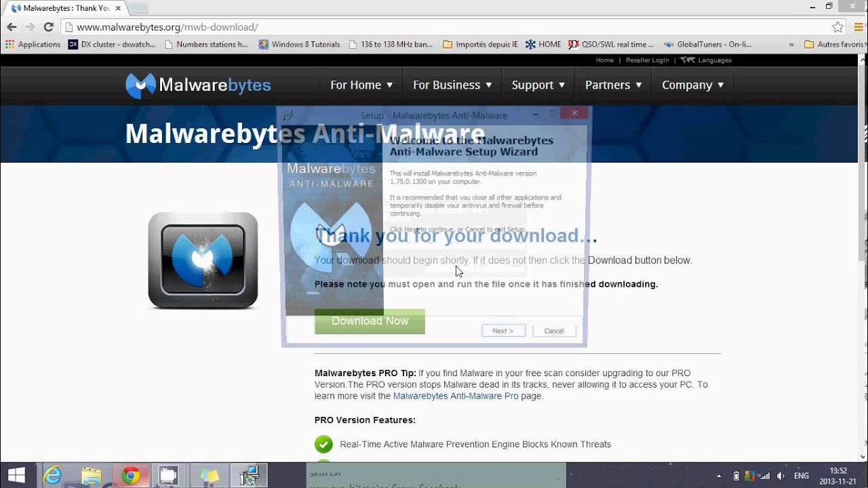Click Cancel in the Setup wizard
Screen dimensions: 868x488
[x=553, y=331]
